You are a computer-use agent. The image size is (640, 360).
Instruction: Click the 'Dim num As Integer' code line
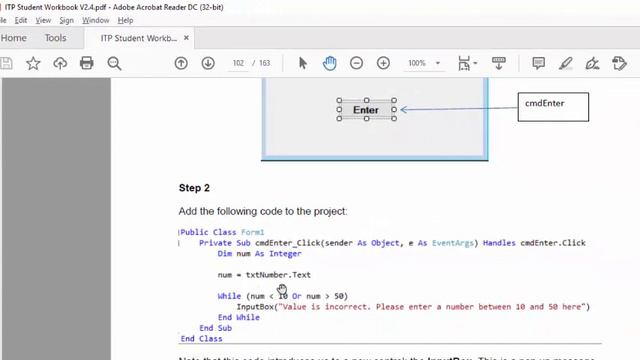[260, 253]
